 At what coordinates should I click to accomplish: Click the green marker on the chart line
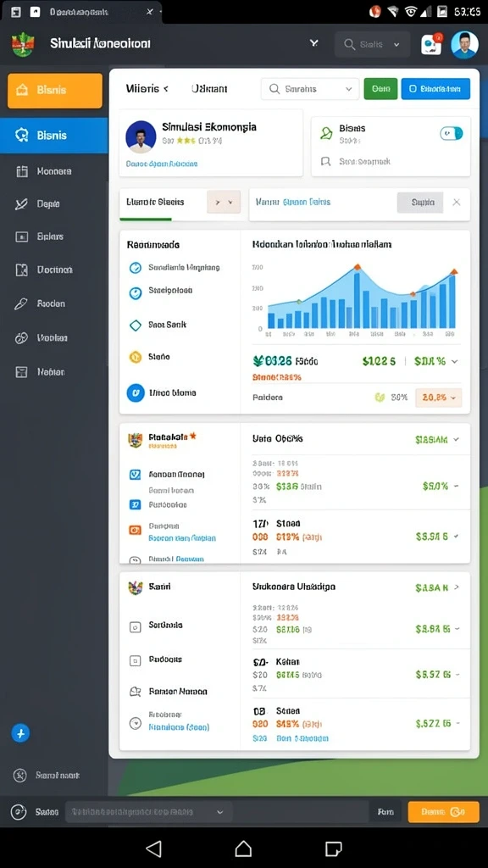(x=299, y=302)
